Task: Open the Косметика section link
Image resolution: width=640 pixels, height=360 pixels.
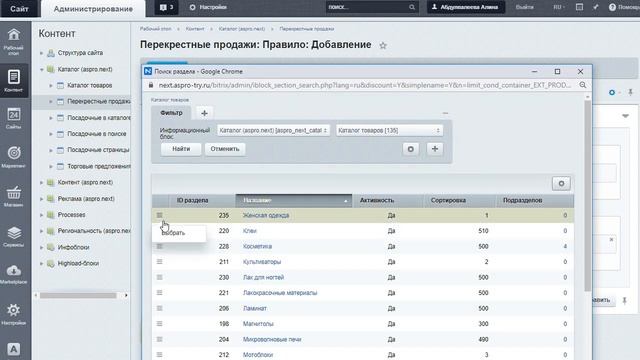Action: point(257,246)
